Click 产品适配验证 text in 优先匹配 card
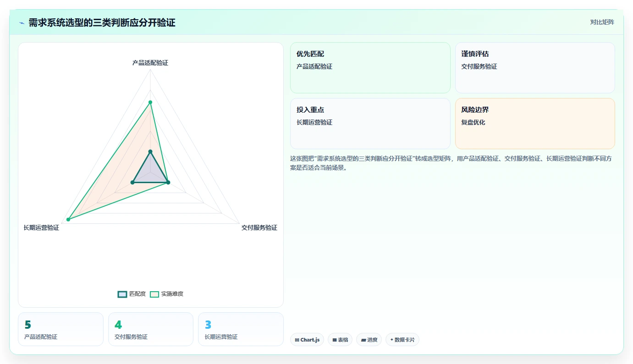The width and height of the screenshot is (633, 364). point(314,66)
